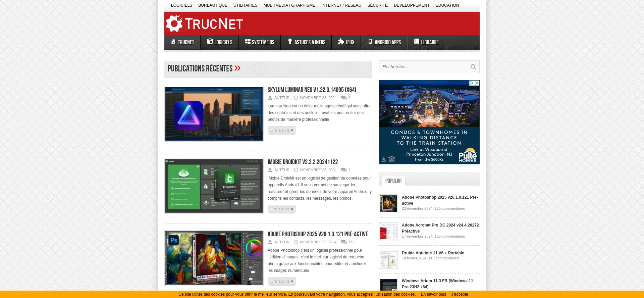Click the AdChoices triangle icon on the ad
Viewport: 644px width, 298px height.
(x=471, y=83)
